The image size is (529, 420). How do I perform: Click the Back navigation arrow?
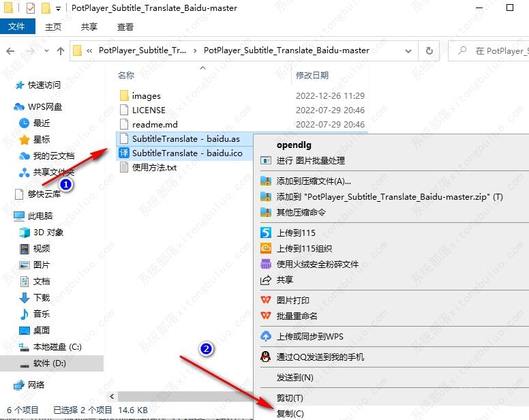coord(10,51)
